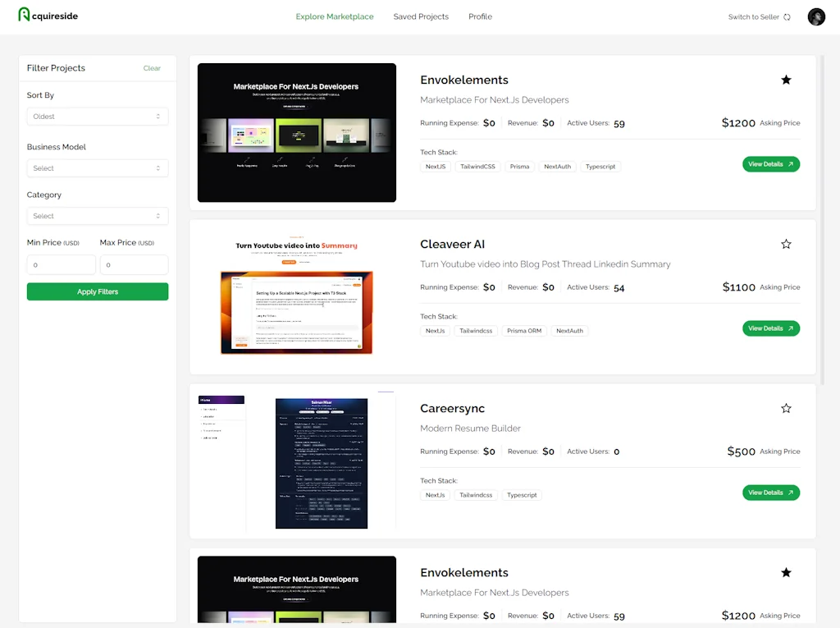Image resolution: width=840 pixels, height=628 pixels.
Task: Click the star on the bottom Envokelements listing
Action: click(786, 572)
